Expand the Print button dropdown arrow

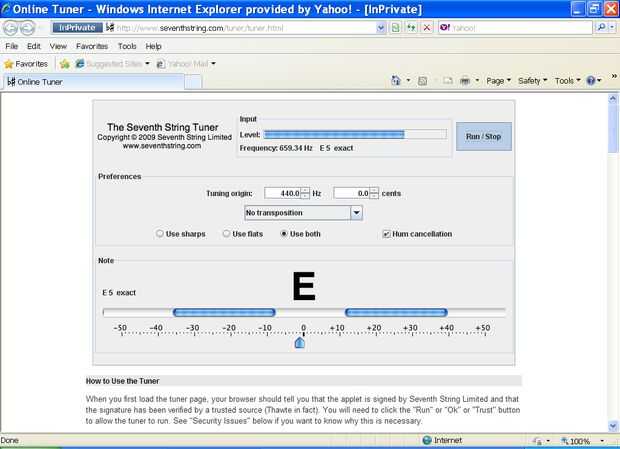pyautogui.click(x=477, y=81)
